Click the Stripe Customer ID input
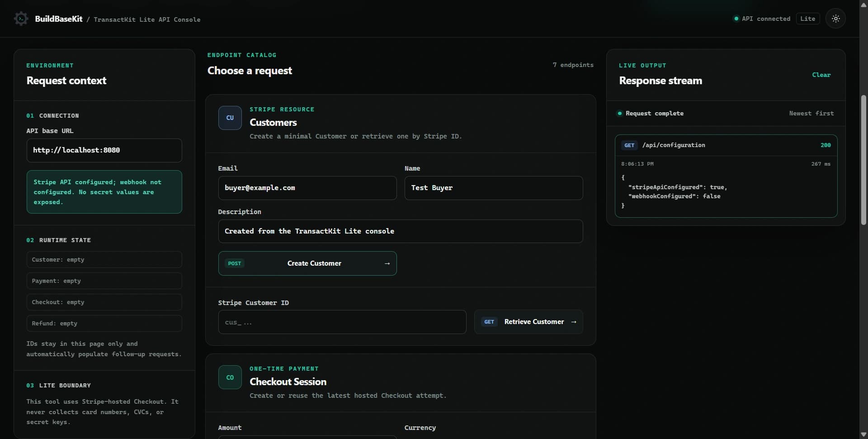The image size is (868, 439). pyautogui.click(x=342, y=322)
